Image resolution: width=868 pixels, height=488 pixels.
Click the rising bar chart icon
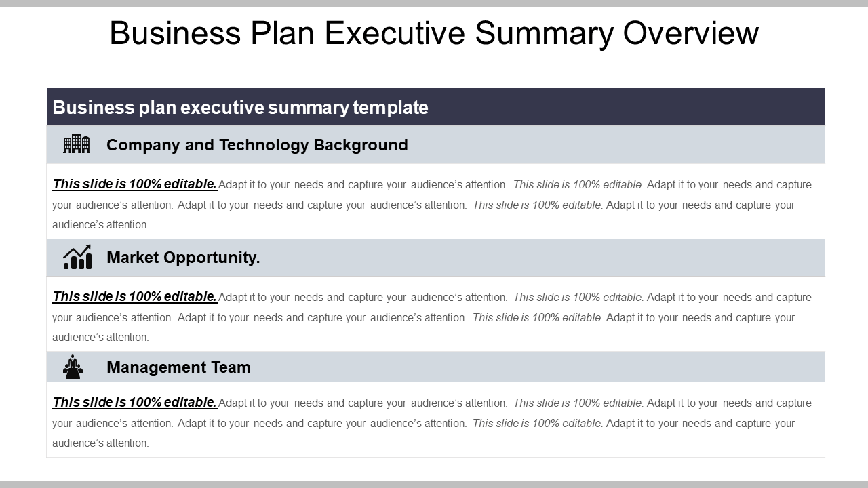pos(77,257)
